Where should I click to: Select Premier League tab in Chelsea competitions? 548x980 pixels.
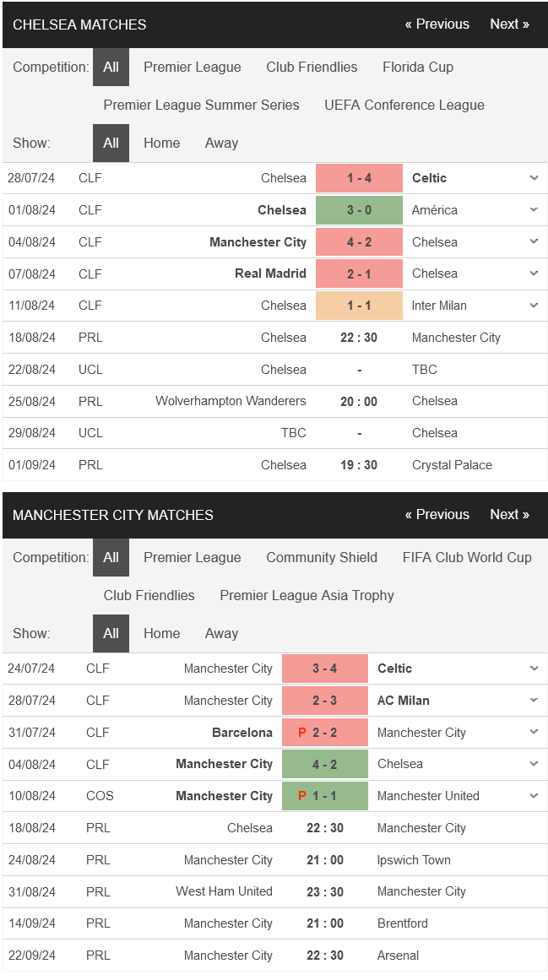pos(193,67)
